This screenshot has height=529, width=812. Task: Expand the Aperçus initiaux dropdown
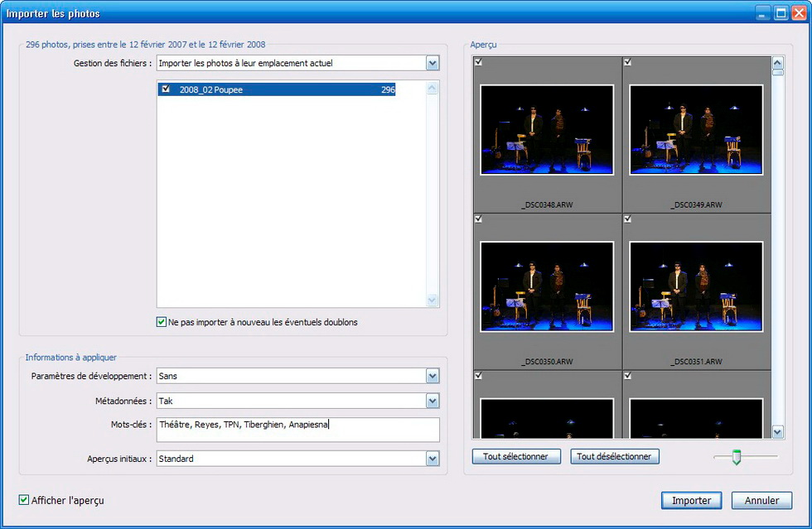pyautogui.click(x=432, y=459)
